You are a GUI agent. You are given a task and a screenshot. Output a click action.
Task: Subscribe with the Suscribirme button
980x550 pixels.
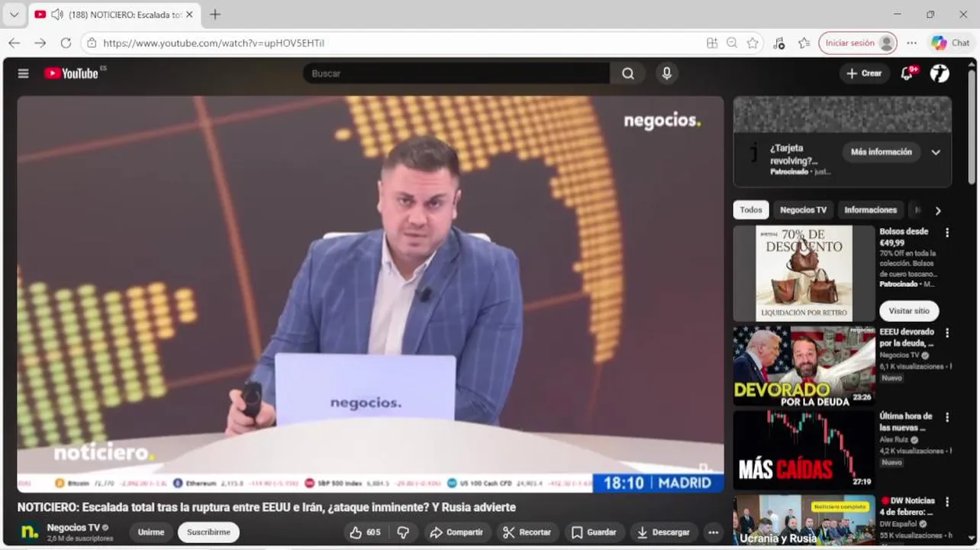coord(208,532)
